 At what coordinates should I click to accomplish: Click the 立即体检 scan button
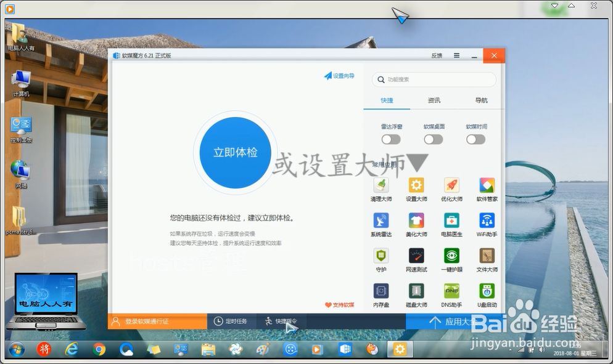235,152
